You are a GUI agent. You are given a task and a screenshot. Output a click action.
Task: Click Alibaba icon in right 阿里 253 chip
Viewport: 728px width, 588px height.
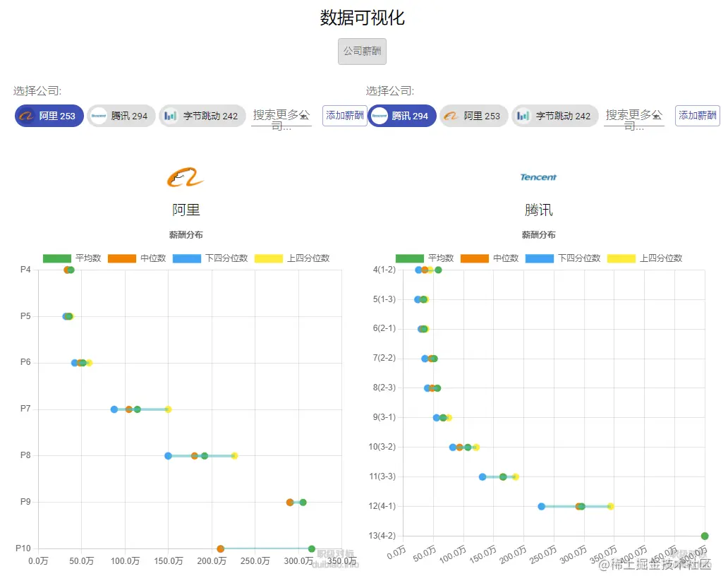(451, 116)
